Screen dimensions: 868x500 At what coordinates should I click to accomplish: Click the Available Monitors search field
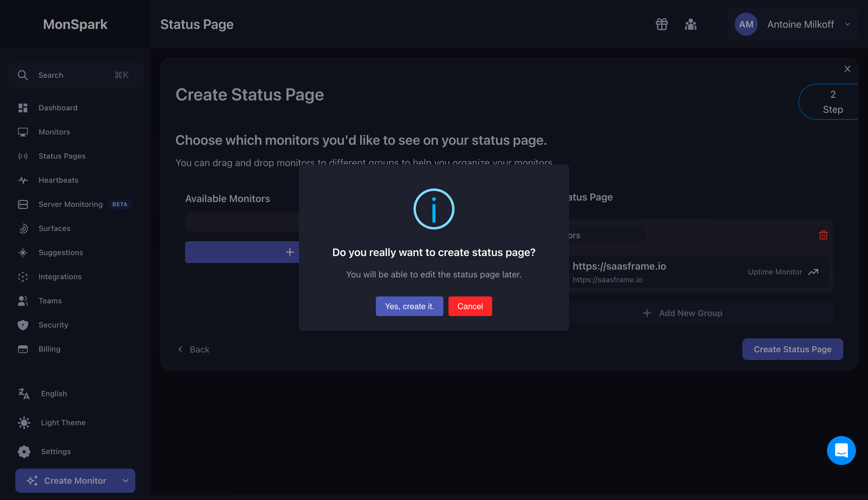point(242,222)
